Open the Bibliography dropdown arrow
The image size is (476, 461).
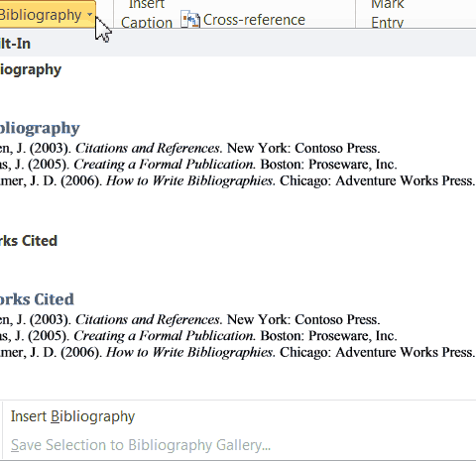point(90,15)
